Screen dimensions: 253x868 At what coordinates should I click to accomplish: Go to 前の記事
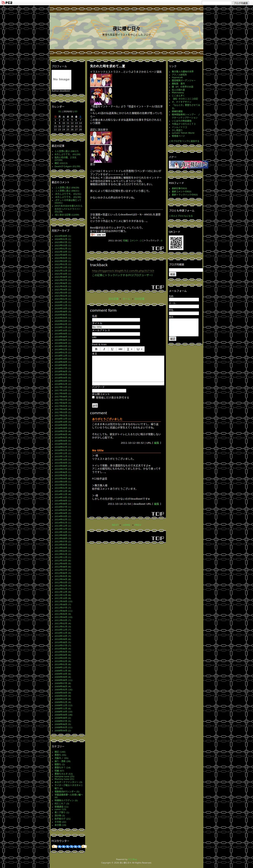(x=113, y=299)
